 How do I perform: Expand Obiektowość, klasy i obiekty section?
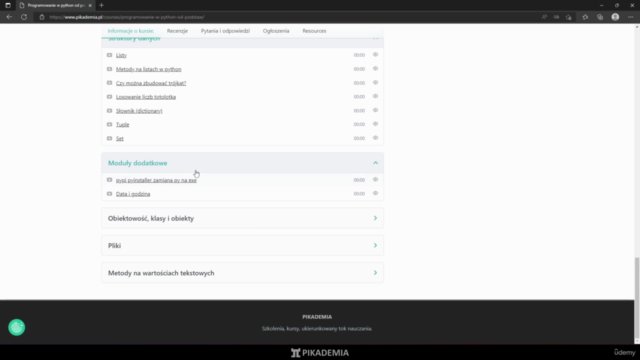click(242, 218)
